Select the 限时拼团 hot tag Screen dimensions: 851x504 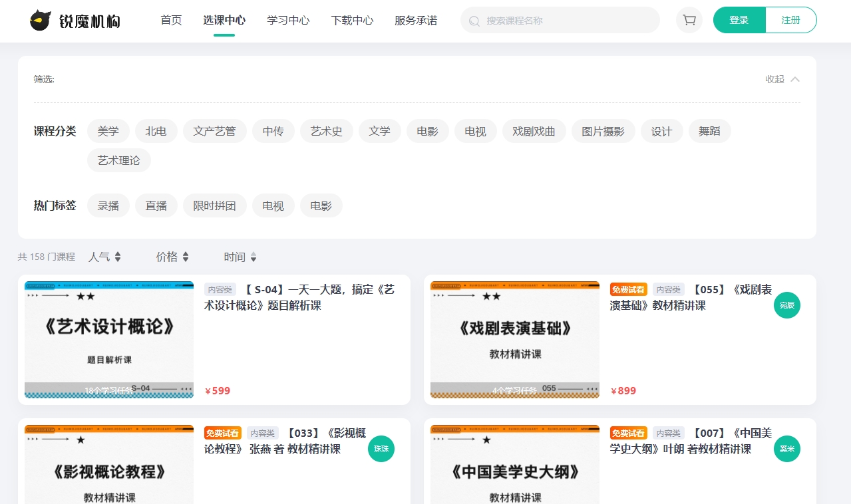click(215, 205)
